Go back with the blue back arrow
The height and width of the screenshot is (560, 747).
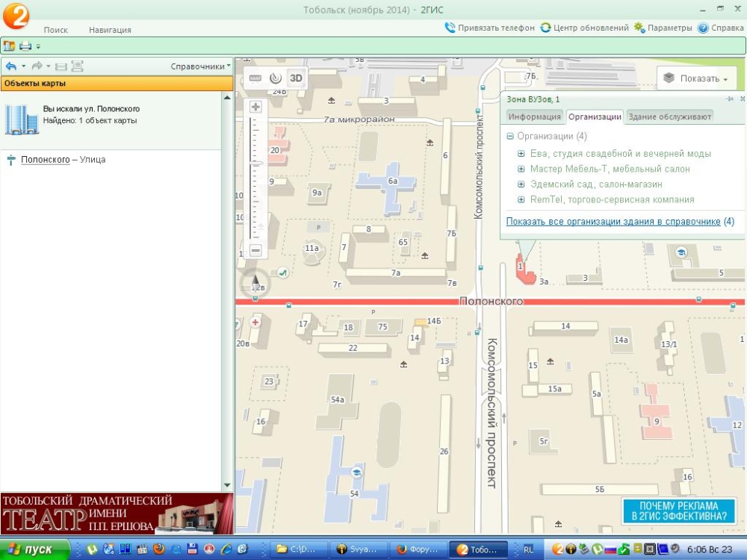11,66
